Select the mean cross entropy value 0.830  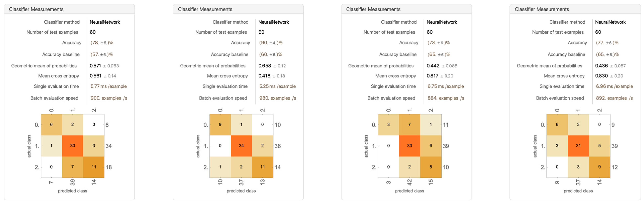[601, 76]
